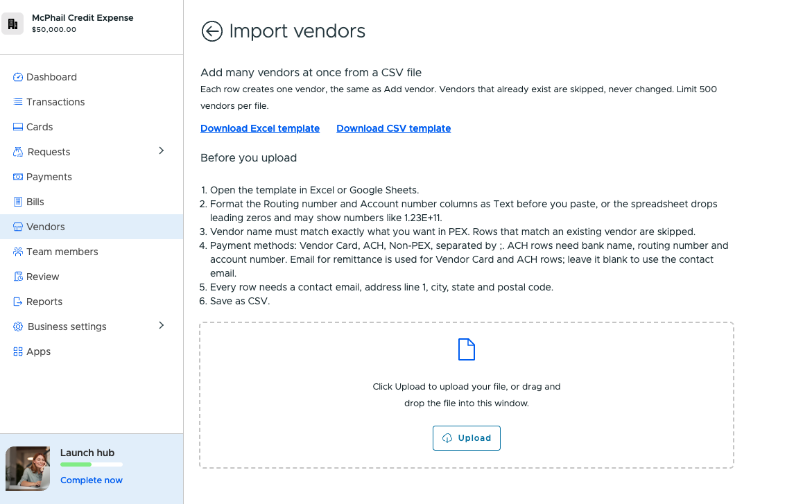This screenshot has height=504, width=812.
Task: Click the McPhail Credit Expense account name
Action: pos(83,17)
